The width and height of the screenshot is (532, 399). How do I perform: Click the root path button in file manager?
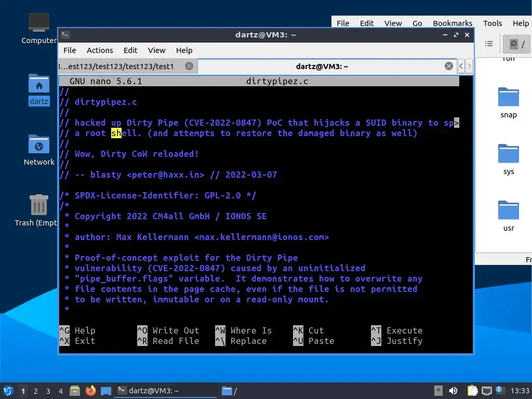pyautogui.click(x=517, y=44)
